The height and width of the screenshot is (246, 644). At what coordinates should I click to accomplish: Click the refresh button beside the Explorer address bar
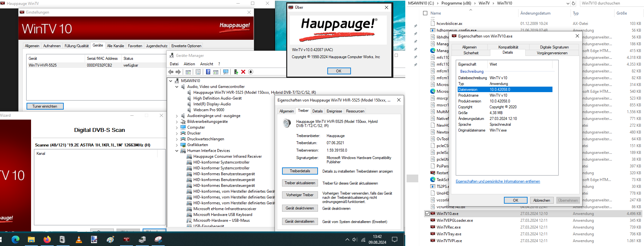(x=573, y=3)
